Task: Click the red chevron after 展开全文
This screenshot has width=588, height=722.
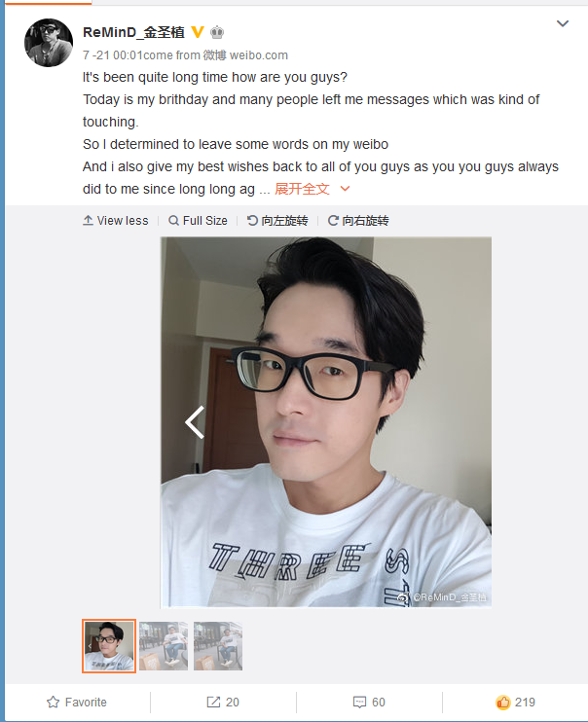Action: pos(345,189)
